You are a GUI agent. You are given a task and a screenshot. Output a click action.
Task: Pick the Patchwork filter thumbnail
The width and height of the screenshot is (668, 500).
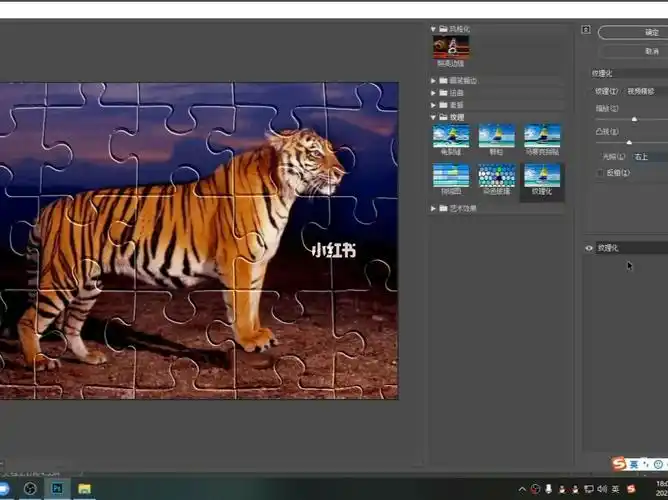click(x=450, y=176)
